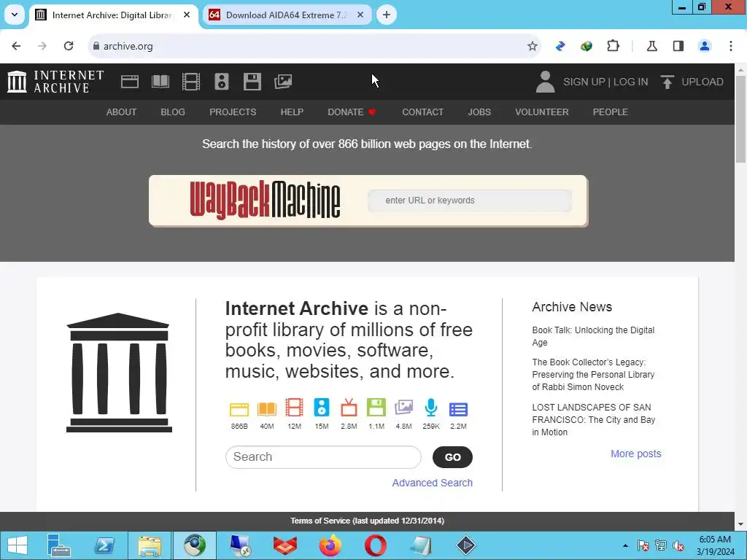The width and height of the screenshot is (747, 560).
Task: Open the Chrome side panel icon
Action: click(x=678, y=46)
